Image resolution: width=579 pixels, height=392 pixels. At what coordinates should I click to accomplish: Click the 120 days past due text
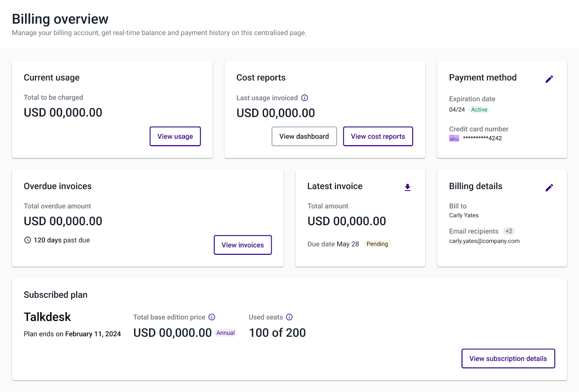coord(62,240)
